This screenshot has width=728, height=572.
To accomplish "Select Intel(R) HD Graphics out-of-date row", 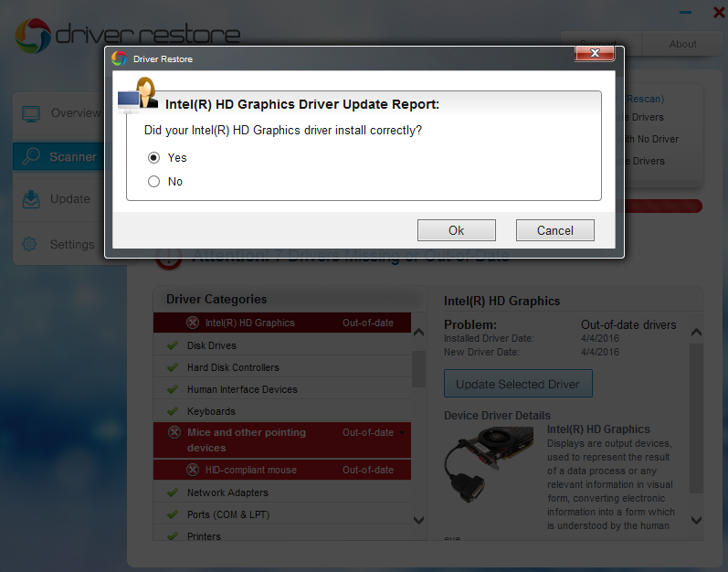I will click(x=282, y=323).
